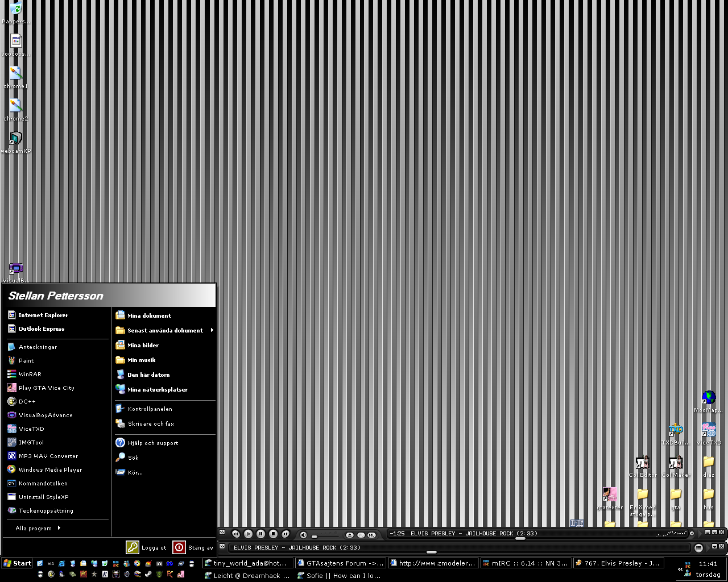Show hidden system tray icons chevron
This screenshot has width=728, height=582.
click(x=680, y=569)
